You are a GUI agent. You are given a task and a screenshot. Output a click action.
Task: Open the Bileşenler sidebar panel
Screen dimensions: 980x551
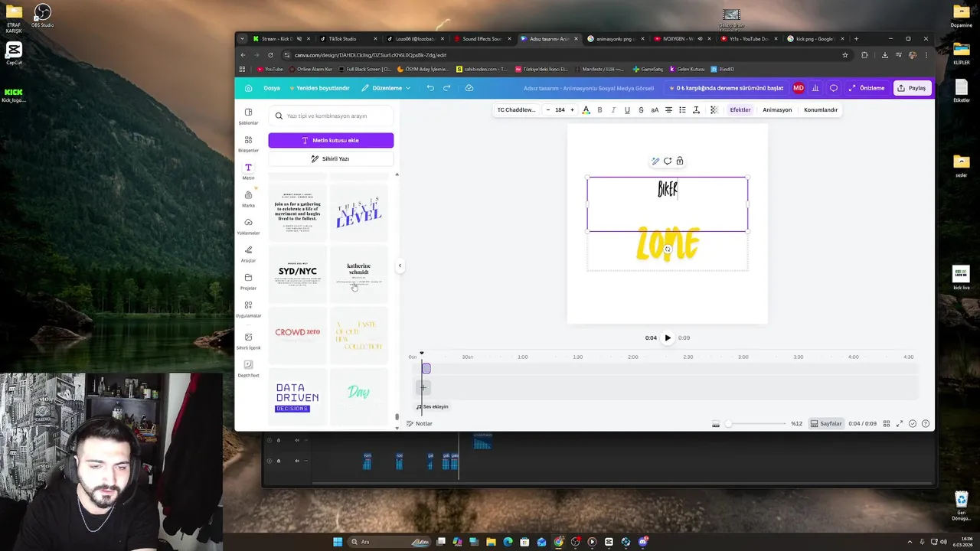coord(248,144)
